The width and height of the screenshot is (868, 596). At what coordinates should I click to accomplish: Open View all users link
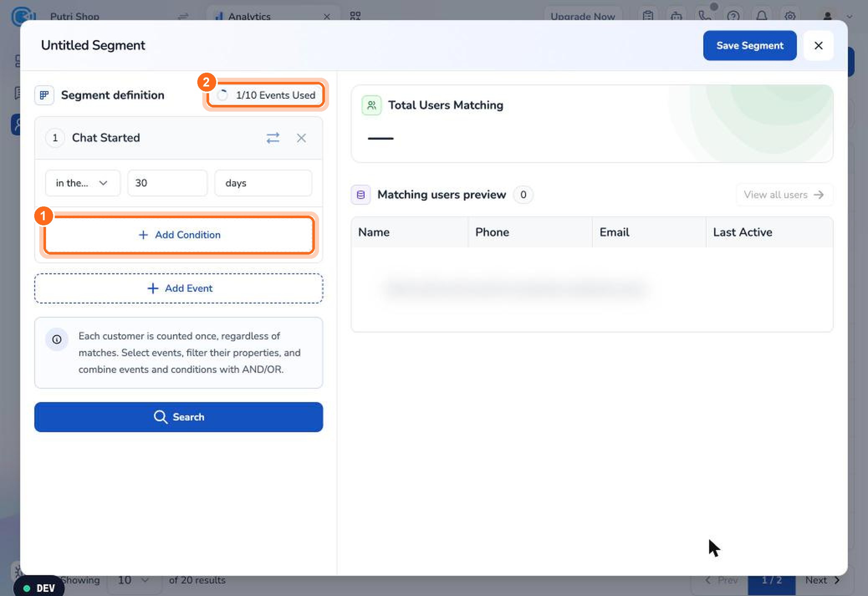coord(784,195)
